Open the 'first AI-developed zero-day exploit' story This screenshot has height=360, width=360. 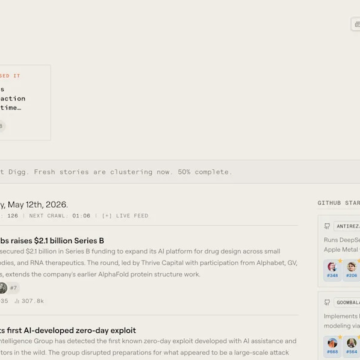pyautogui.click(x=68, y=330)
